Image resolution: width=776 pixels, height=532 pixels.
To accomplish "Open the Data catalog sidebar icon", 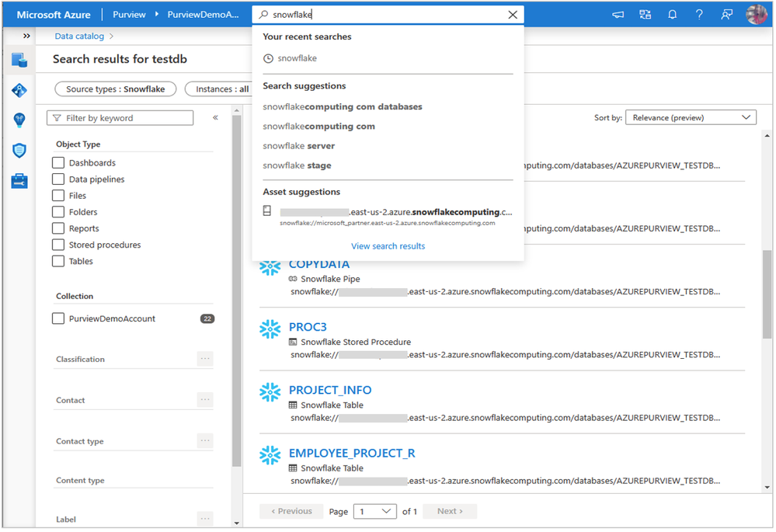I will tap(19, 61).
